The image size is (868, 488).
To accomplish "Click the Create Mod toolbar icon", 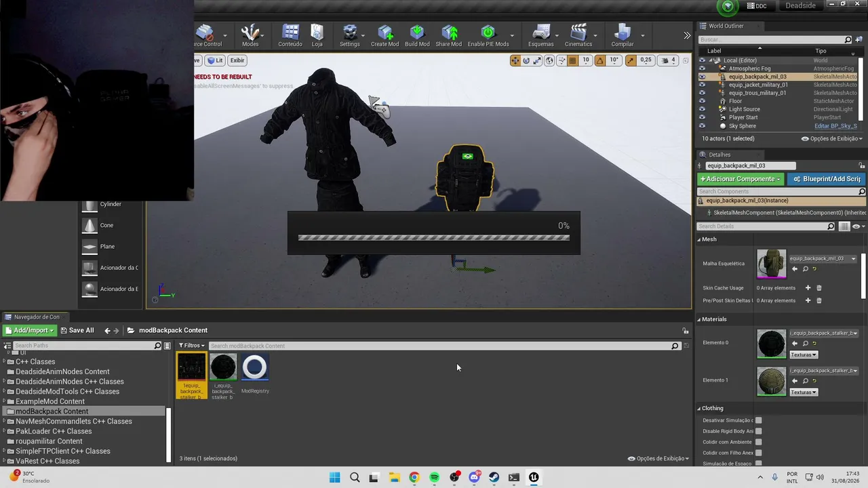I will pyautogui.click(x=384, y=35).
